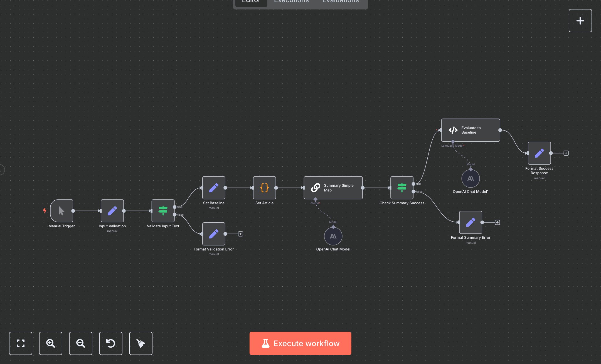Fit the workflow to the view

21,343
